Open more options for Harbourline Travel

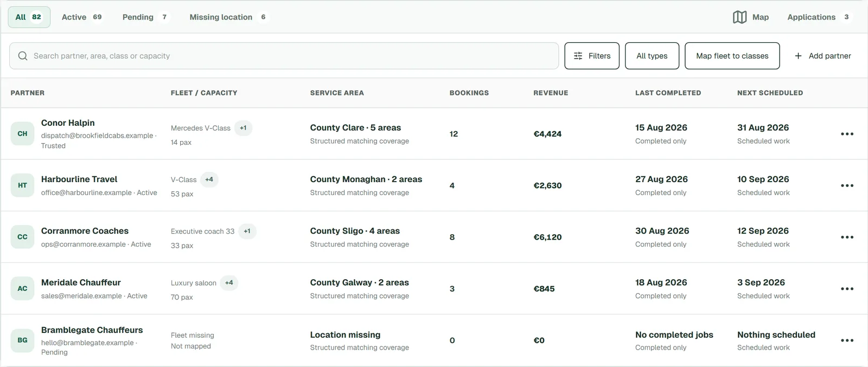847,185
